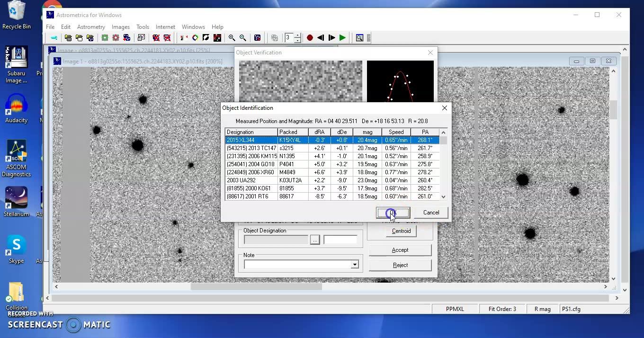Step blink to next image
The image size is (644, 338).
point(331,38)
